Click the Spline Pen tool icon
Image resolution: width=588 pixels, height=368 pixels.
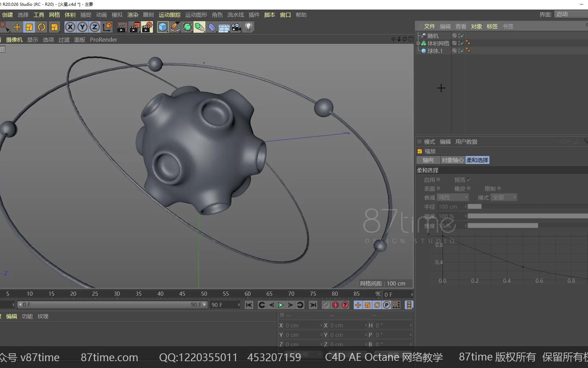click(x=175, y=27)
